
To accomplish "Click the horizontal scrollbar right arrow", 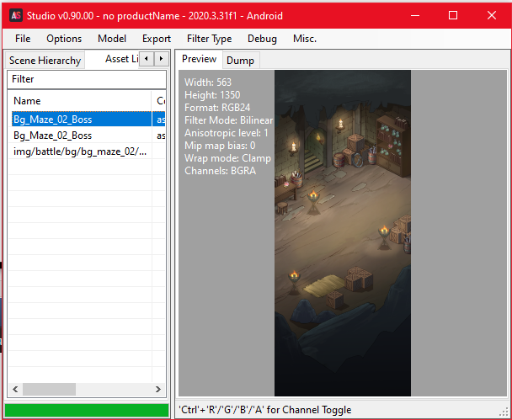I will (158, 389).
